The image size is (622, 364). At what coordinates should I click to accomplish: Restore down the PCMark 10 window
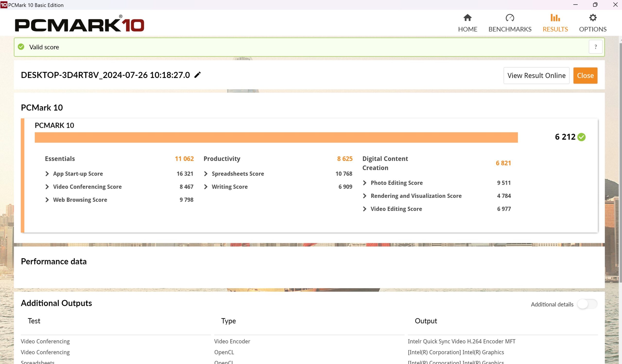[x=595, y=5]
